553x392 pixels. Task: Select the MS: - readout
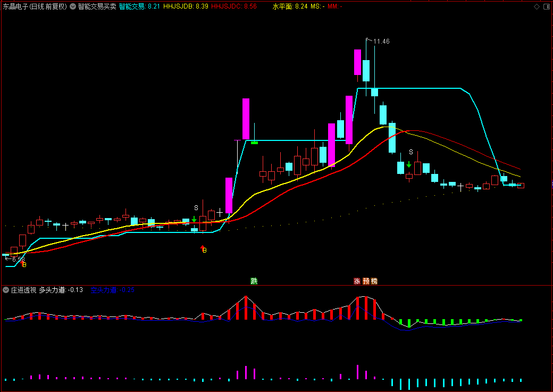point(318,6)
